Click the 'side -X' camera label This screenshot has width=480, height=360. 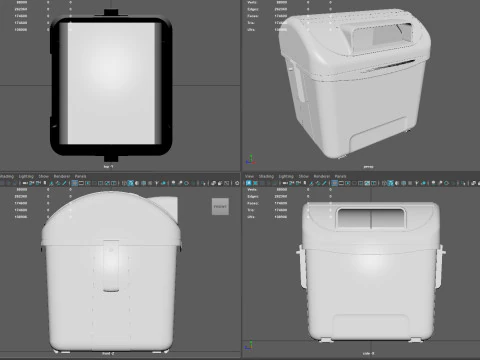point(368,354)
